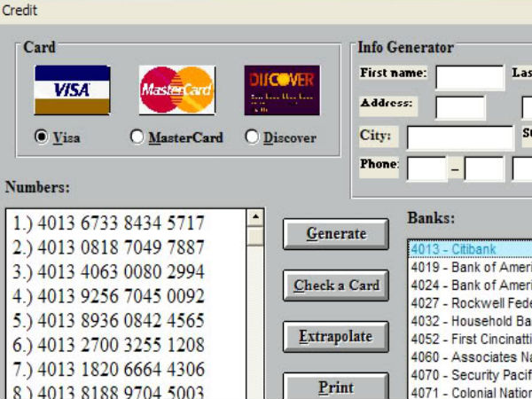This screenshot has width=532, height=399.
Task: Select entry 3 in the Numbers list
Action: 109,271
